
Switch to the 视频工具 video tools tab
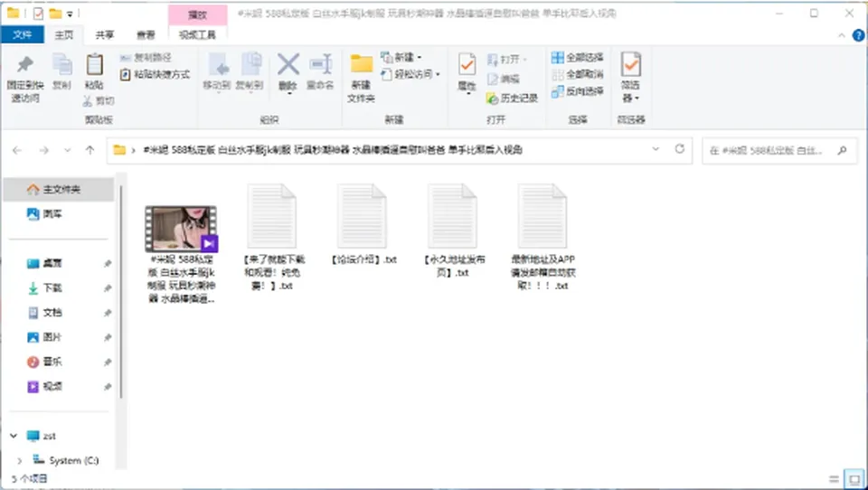tap(198, 35)
